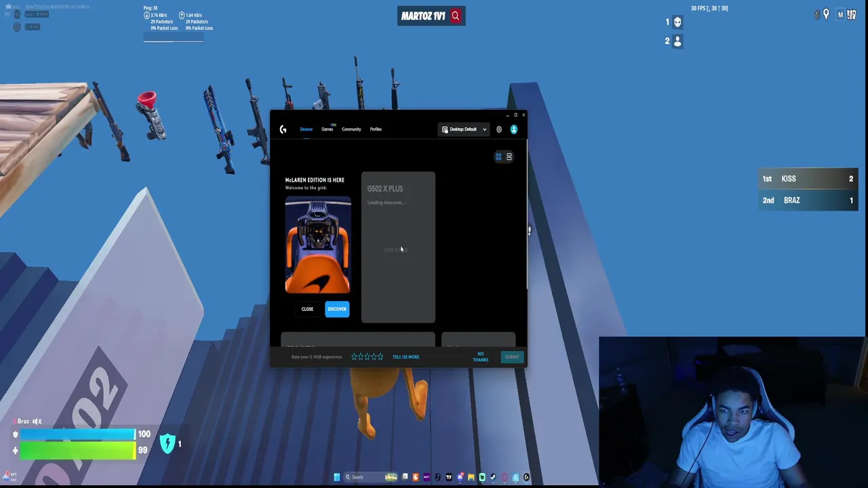Open File Explorer from the taskbar
Screen dimensions: 868x488
[x=471, y=477]
